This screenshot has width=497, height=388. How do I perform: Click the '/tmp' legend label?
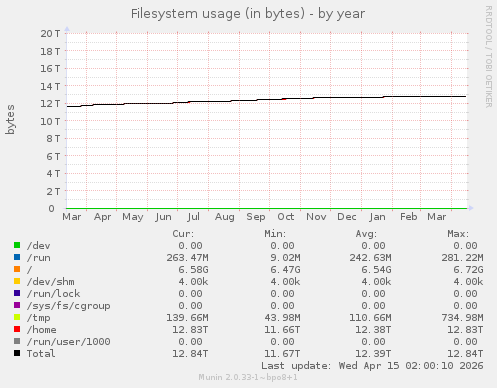[39, 318]
